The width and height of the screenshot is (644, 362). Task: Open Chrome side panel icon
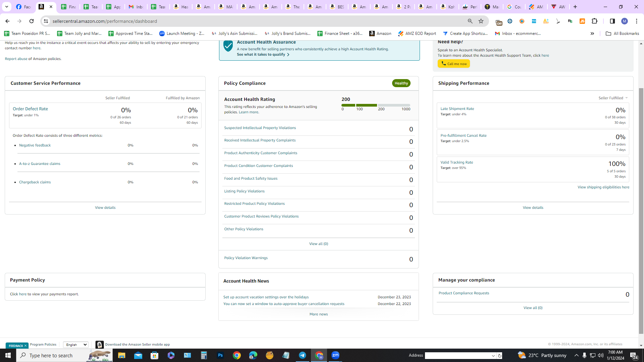[612, 21]
